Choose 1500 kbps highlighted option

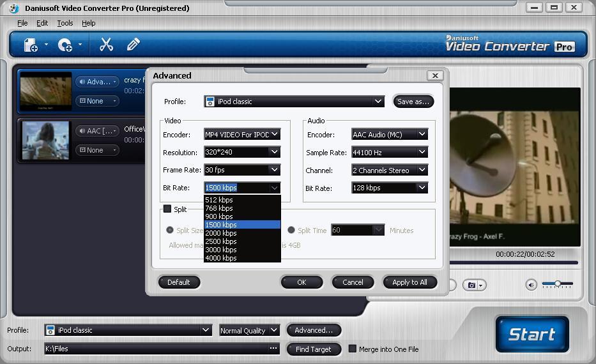coord(242,225)
